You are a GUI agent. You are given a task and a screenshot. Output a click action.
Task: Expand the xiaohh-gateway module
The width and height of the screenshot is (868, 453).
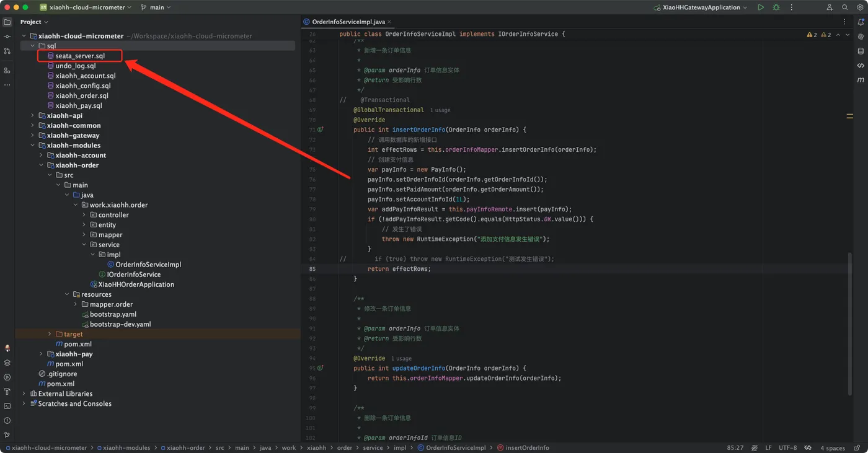(x=33, y=135)
